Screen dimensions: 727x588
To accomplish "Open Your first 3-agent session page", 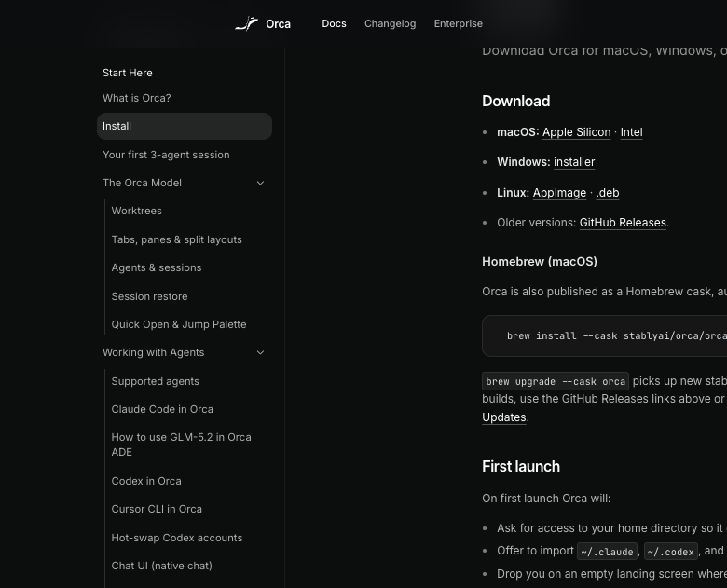I will (x=166, y=155).
